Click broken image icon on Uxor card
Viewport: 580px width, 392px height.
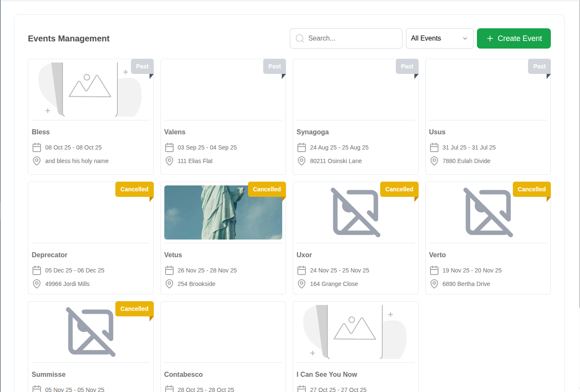tap(356, 212)
